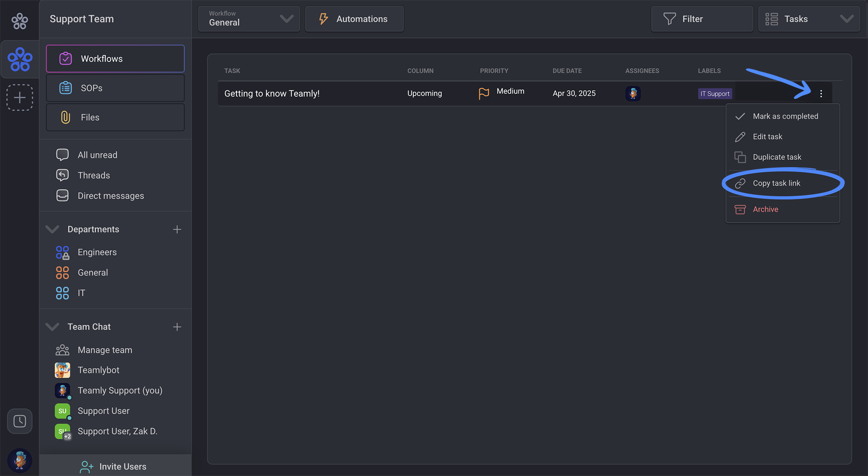Click the three-dot menu on task row

[821, 94]
